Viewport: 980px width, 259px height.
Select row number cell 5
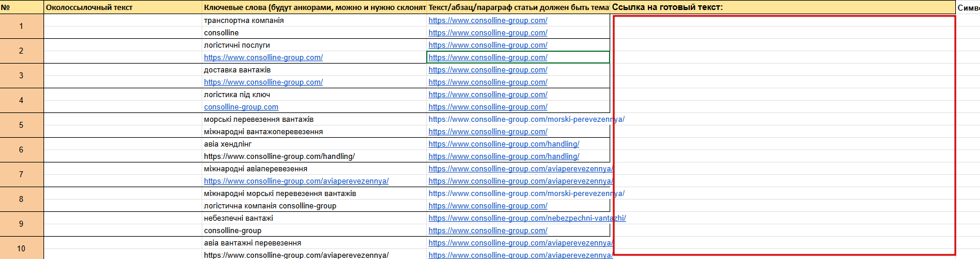tap(22, 125)
